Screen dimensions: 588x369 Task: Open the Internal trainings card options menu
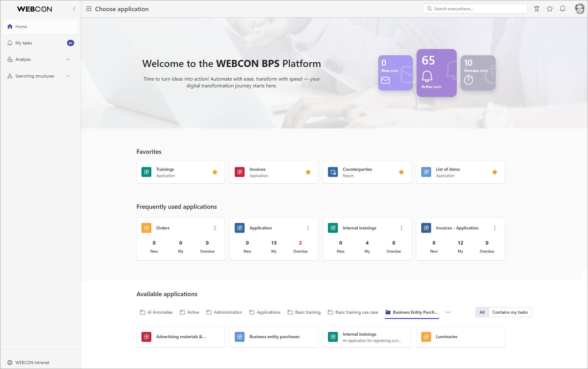click(x=401, y=228)
